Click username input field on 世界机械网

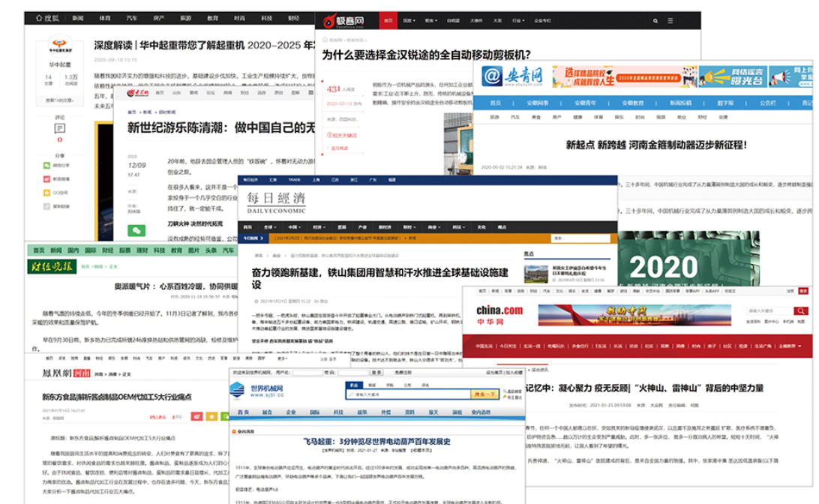307,373
